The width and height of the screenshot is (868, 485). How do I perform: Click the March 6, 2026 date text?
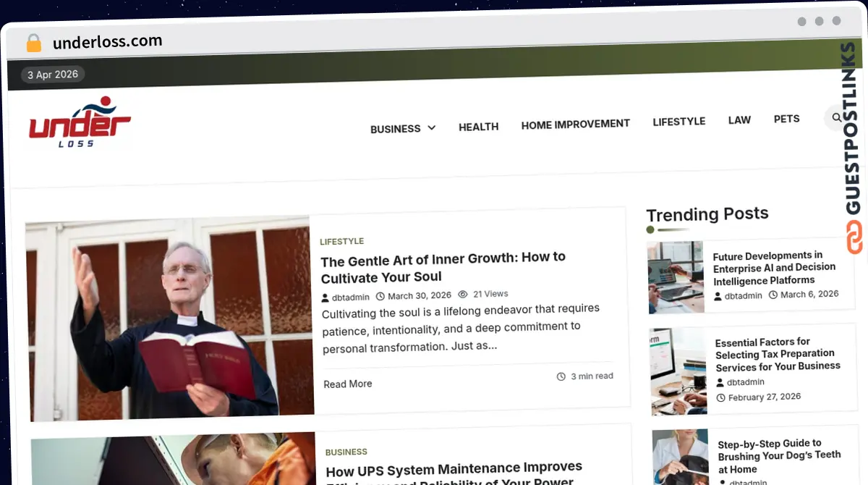[809, 294]
